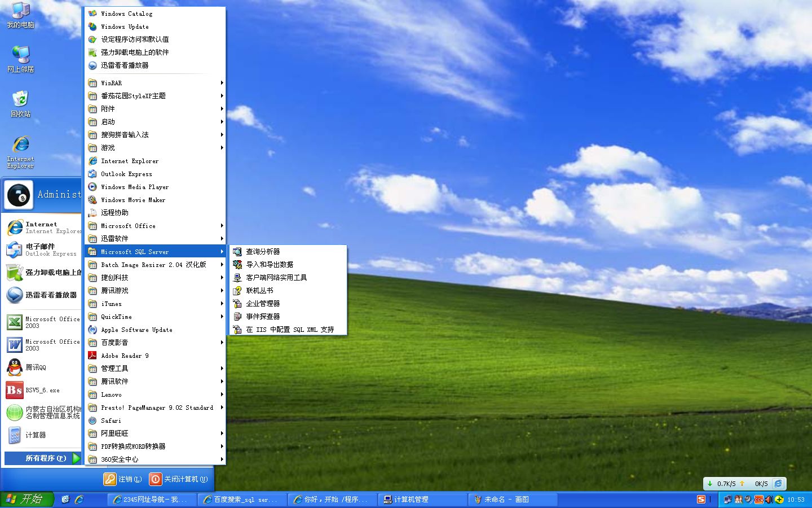Click the 注销 log off button
812x508 pixels.
123,479
